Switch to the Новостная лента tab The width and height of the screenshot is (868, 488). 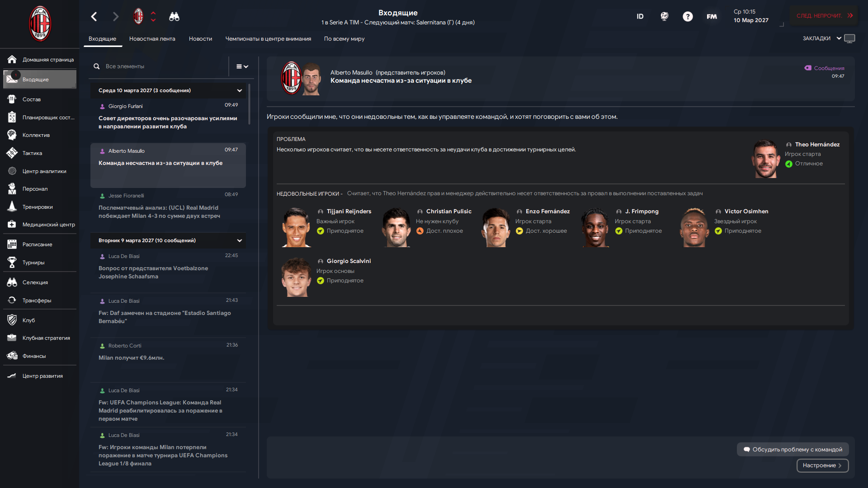click(x=152, y=39)
